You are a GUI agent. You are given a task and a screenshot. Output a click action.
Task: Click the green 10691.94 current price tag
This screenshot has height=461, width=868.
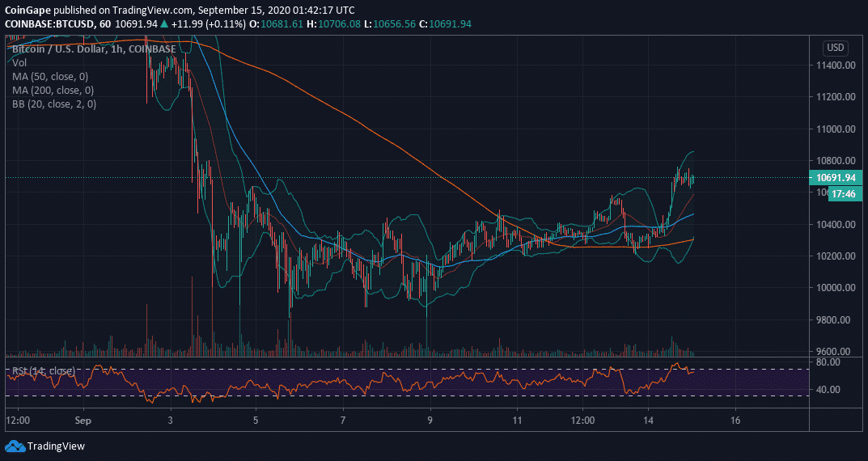tap(835, 177)
